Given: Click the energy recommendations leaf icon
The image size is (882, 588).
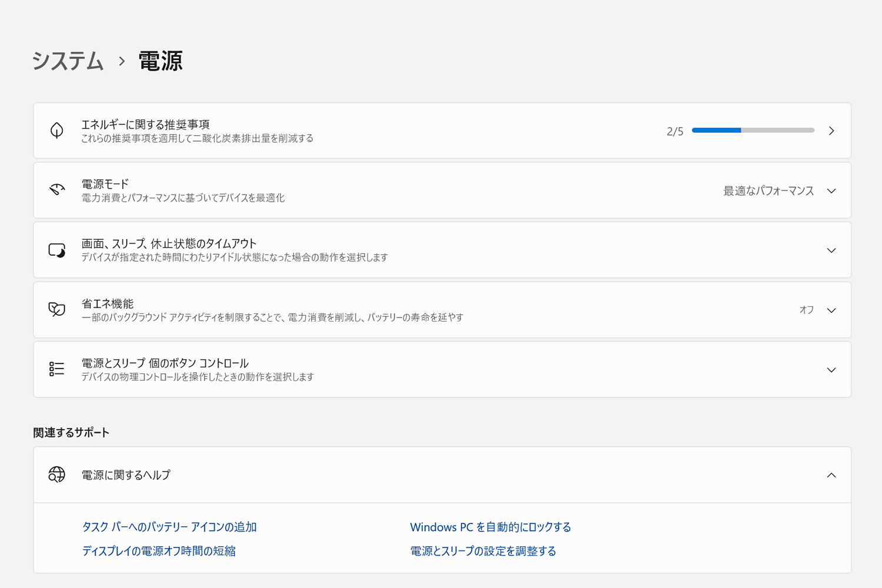Looking at the screenshot, I should [57, 131].
